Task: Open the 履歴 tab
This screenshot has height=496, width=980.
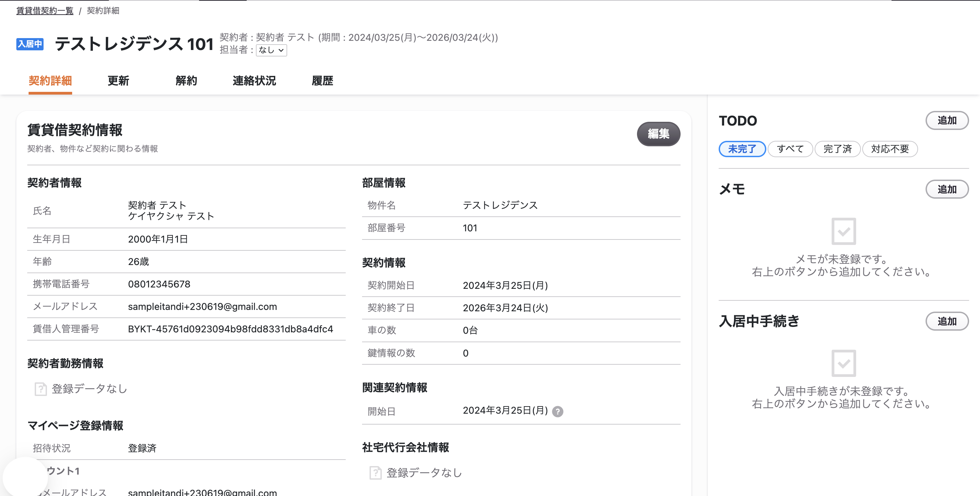Action: tap(322, 81)
